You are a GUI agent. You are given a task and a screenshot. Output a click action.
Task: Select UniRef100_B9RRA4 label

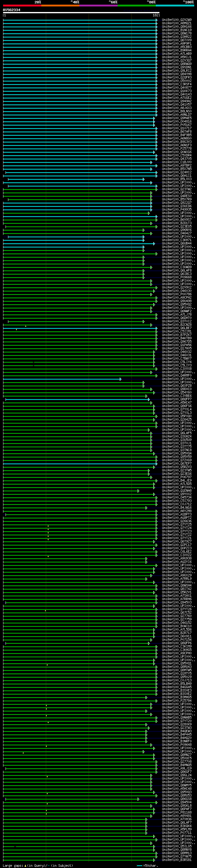coord(176,50)
